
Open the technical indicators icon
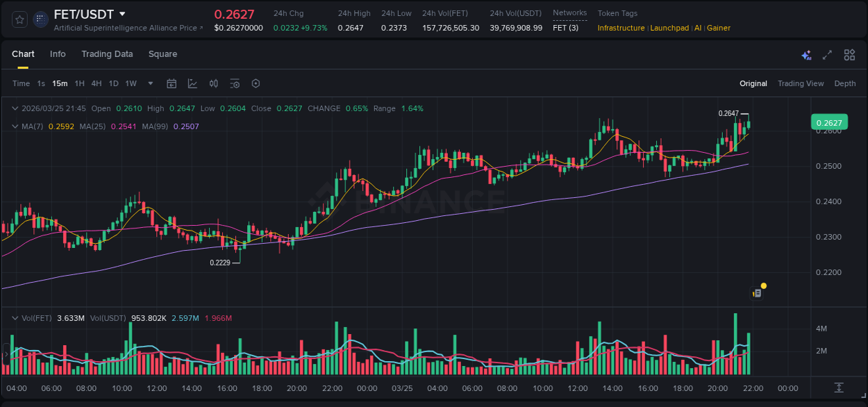[213, 83]
